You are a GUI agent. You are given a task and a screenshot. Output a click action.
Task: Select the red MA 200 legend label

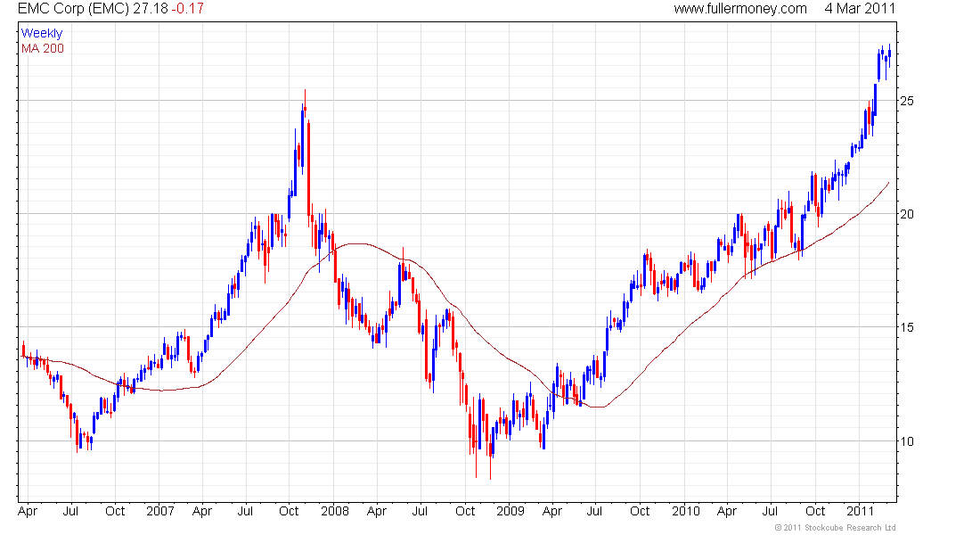43,49
